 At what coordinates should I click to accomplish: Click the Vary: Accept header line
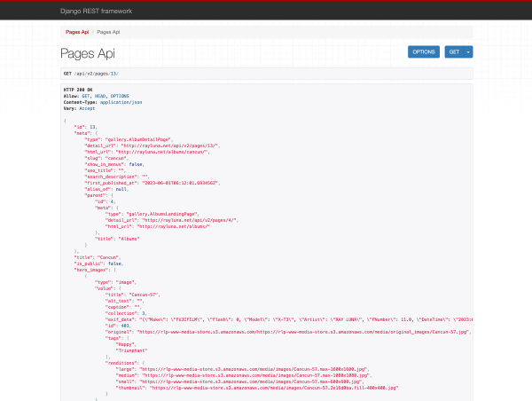80,108
